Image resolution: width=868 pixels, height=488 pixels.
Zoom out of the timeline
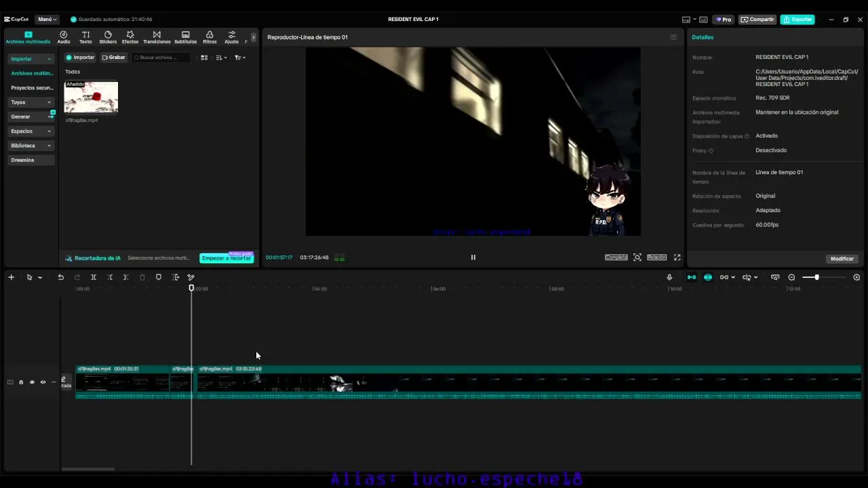pyautogui.click(x=791, y=277)
